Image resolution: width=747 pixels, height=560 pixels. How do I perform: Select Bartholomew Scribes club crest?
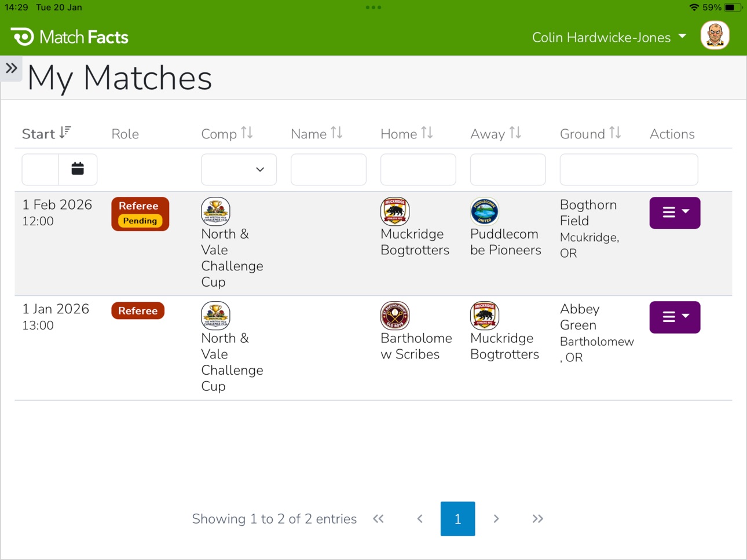(x=395, y=315)
